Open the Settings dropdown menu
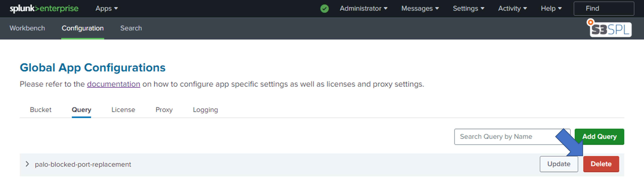The width and height of the screenshot is (644, 194). tap(468, 9)
